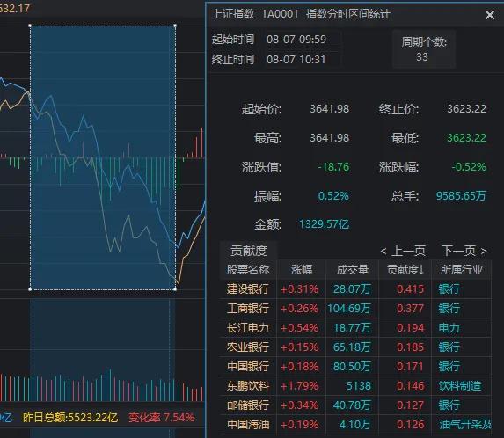This screenshot has width=504, height=438.
Task: Select the 长江电力 stock row
Action: pyautogui.click(x=355, y=328)
